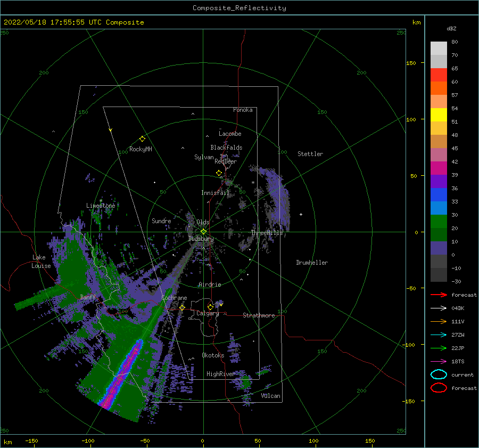Pick the 10-0 dBZ slate purple swatch
The width and height of the screenshot is (479, 448).
point(439,248)
